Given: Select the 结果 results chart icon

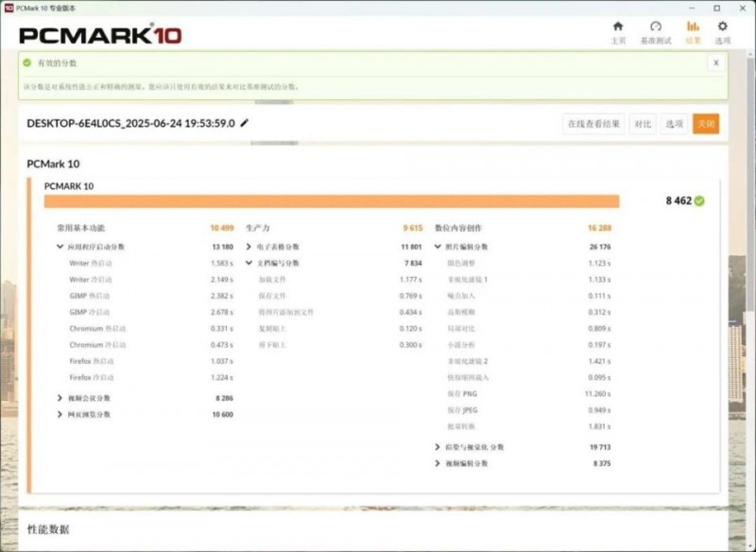Looking at the screenshot, I should click(693, 26).
